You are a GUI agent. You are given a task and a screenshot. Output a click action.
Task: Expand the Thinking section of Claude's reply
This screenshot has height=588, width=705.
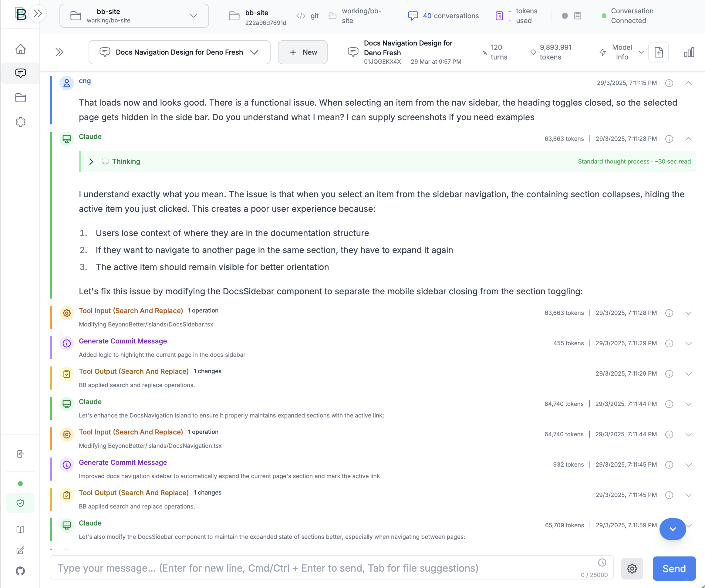coord(91,161)
